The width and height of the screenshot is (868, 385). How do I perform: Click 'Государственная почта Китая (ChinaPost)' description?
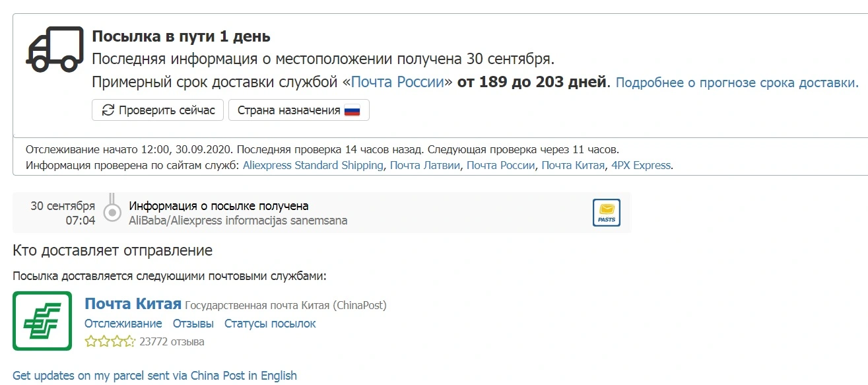[286, 305]
